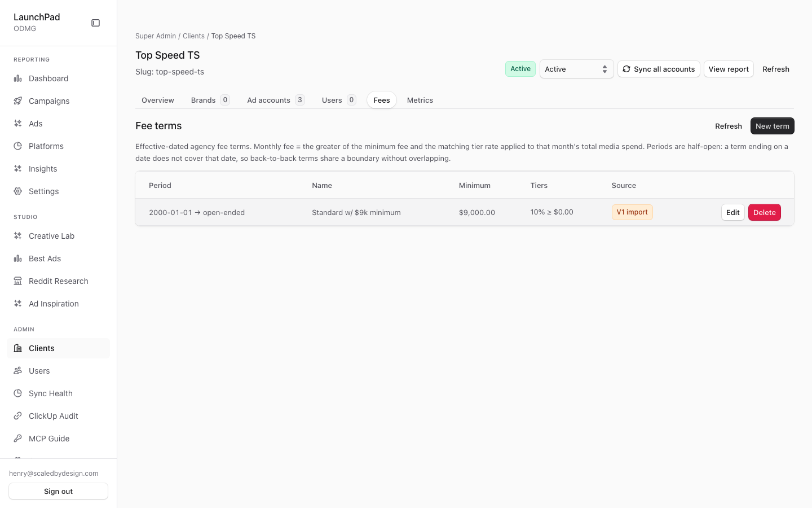Viewport: 812px width, 508px height.
Task: Select the Fees tab
Action: pyautogui.click(x=382, y=100)
